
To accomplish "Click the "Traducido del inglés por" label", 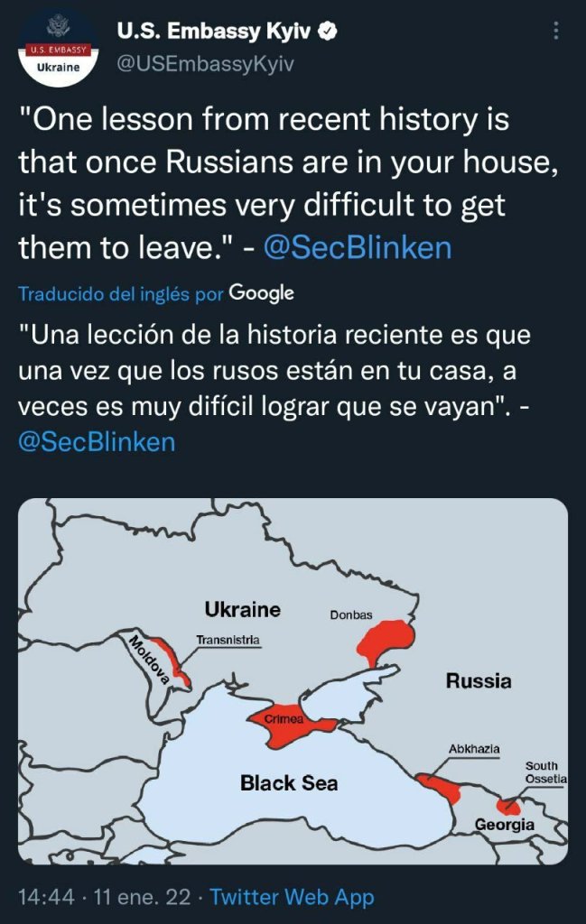I will 121,294.
